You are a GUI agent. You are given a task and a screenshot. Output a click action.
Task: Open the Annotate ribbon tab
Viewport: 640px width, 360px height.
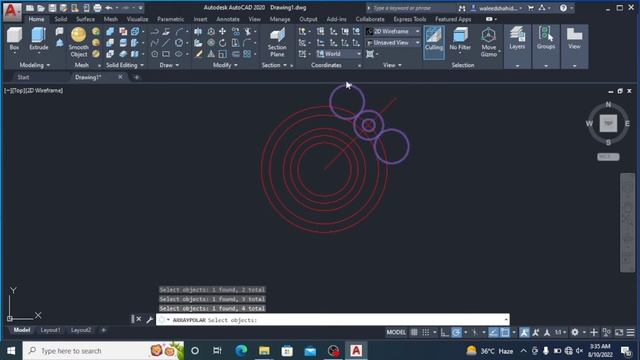[x=228, y=19]
